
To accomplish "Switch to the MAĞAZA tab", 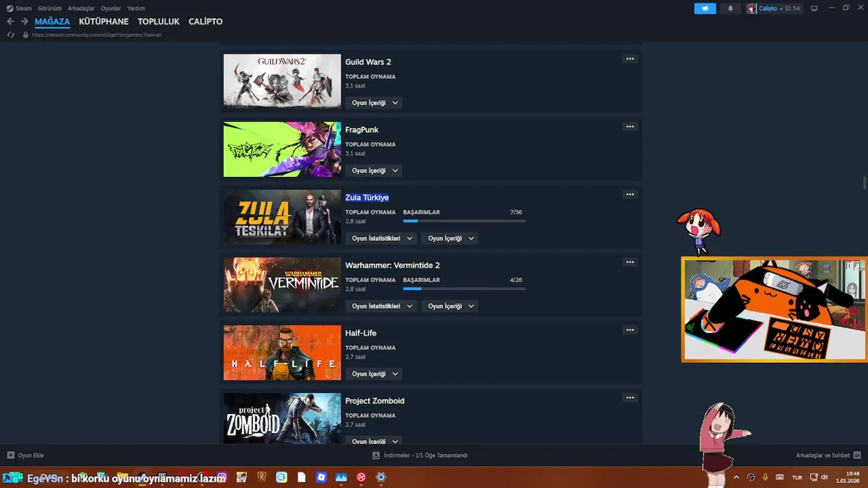I will 52,22.
